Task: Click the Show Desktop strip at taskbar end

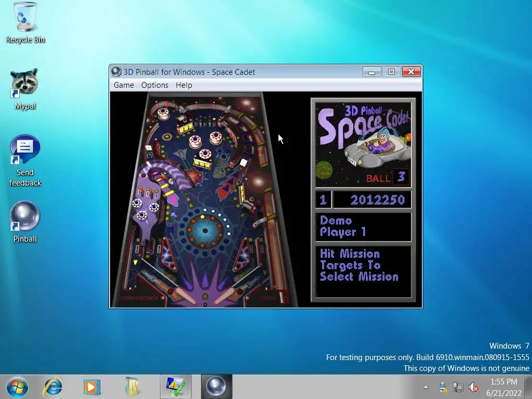Action: (x=529, y=387)
